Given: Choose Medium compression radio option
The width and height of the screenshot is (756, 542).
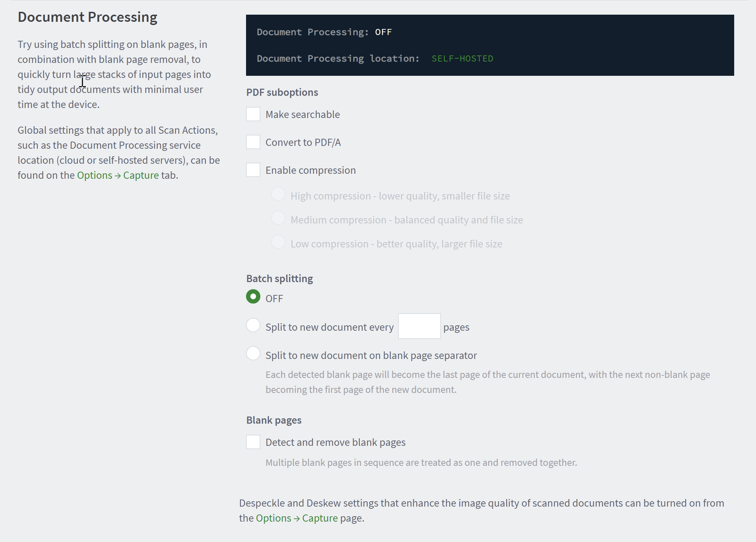Looking at the screenshot, I should coord(278,218).
